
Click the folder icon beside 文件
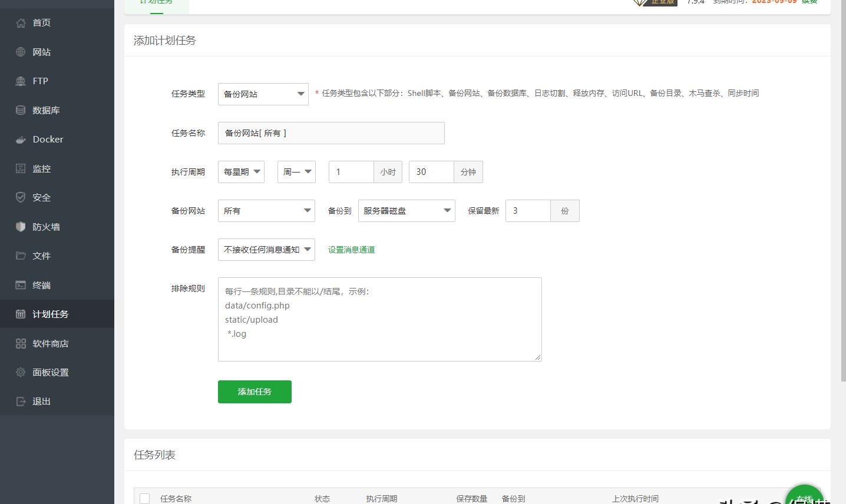click(x=21, y=256)
